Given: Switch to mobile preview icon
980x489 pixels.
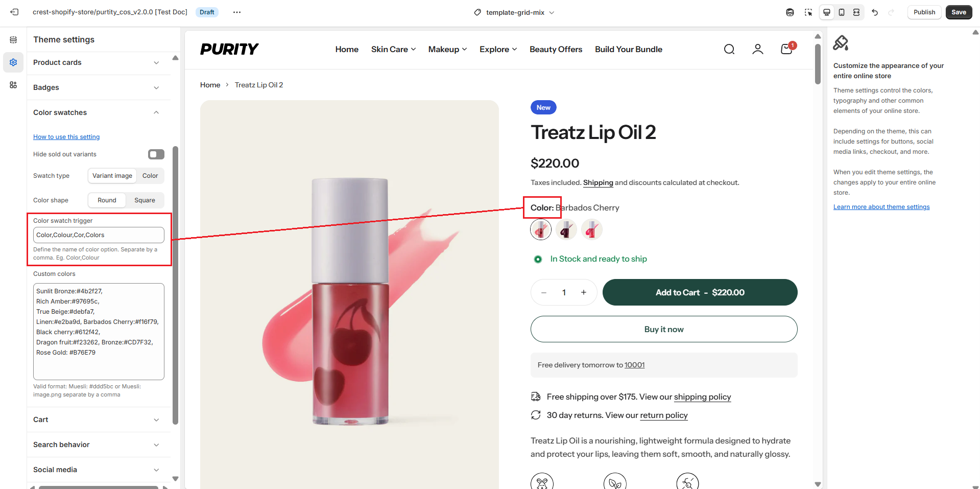Looking at the screenshot, I should click(842, 12).
